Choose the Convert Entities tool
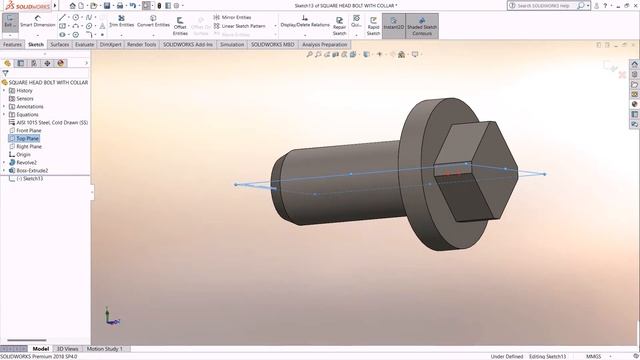Viewport: 640px width, 360px height. (x=153, y=21)
